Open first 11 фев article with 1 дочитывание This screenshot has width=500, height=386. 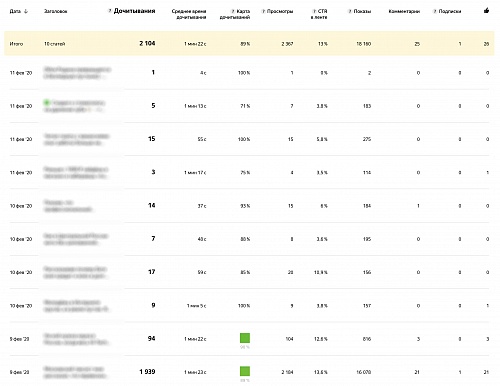click(77, 73)
